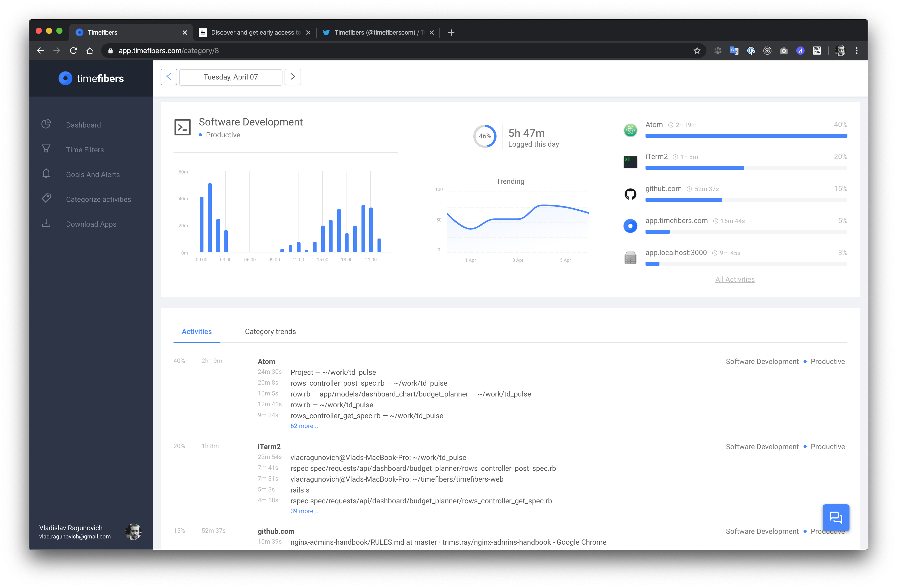Viewport: 897px width, 588px height.
Task: Expand 39 more iTerm2 entries
Action: (x=304, y=511)
